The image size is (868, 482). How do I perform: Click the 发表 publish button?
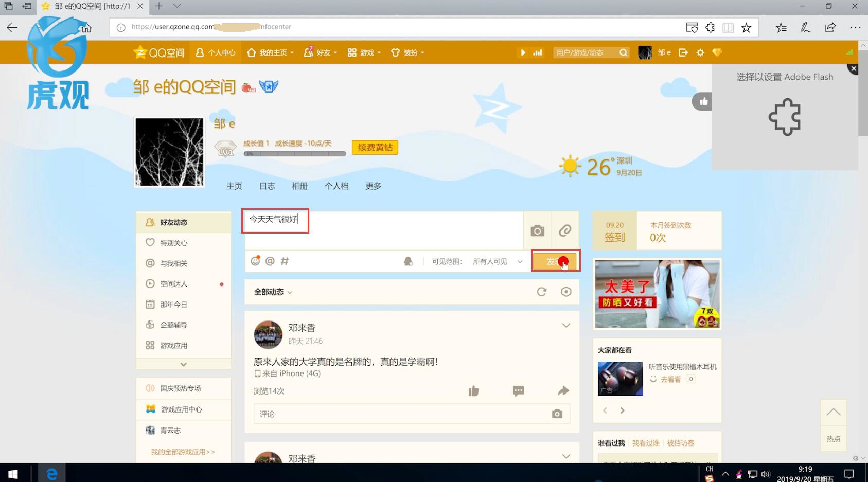click(x=555, y=261)
